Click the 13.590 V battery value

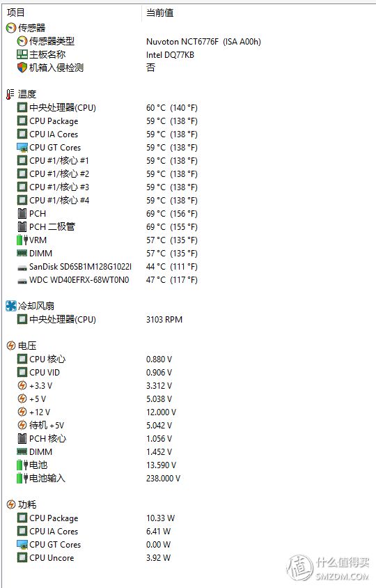click(x=162, y=465)
